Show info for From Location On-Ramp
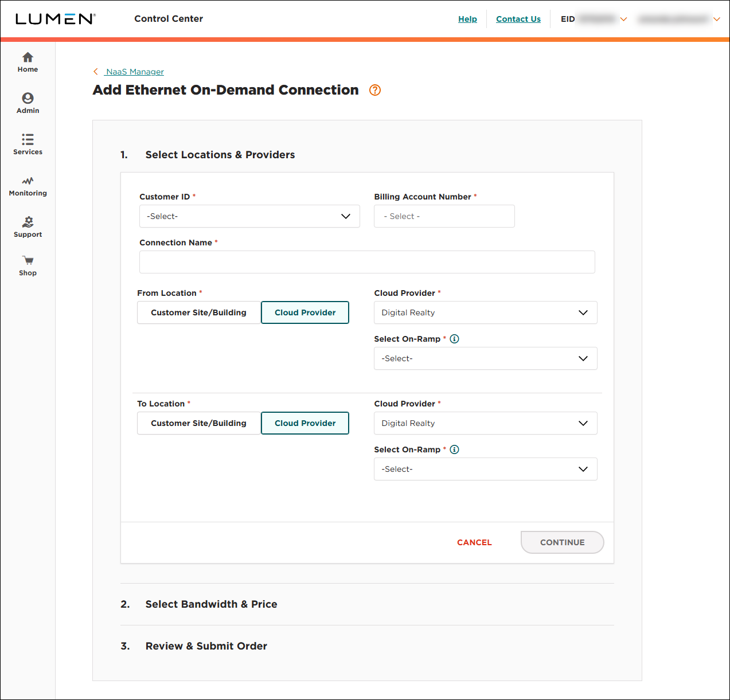This screenshot has height=700, width=730. coord(454,339)
